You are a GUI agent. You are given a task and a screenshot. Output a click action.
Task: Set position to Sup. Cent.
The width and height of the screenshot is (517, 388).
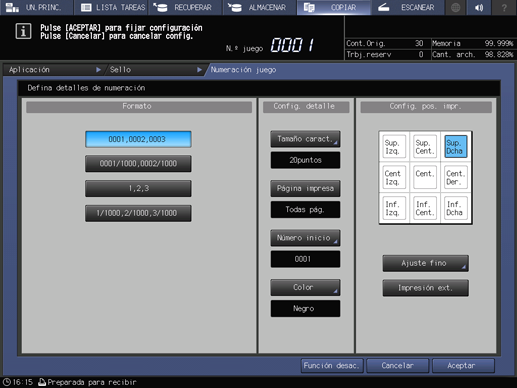pyautogui.click(x=425, y=147)
